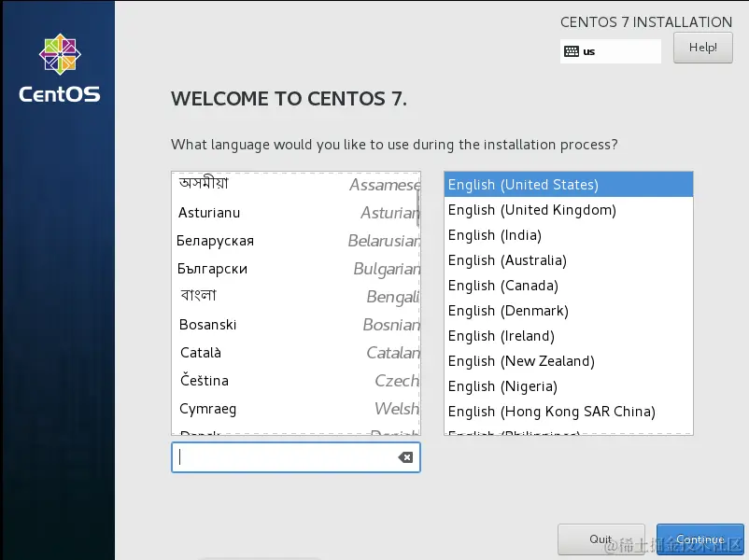
Task: Open the Help! dialog
Action: click(x=702, y=48)
